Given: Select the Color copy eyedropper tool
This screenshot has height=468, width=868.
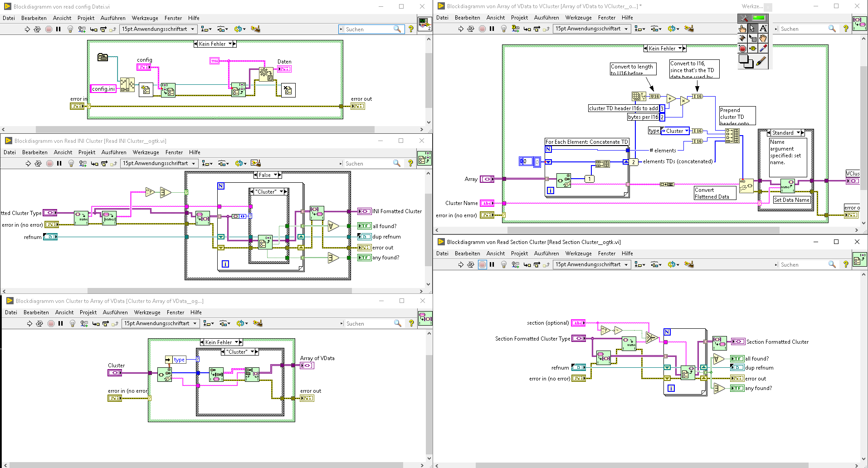Looking at the screenshot, I should (763, 48).
